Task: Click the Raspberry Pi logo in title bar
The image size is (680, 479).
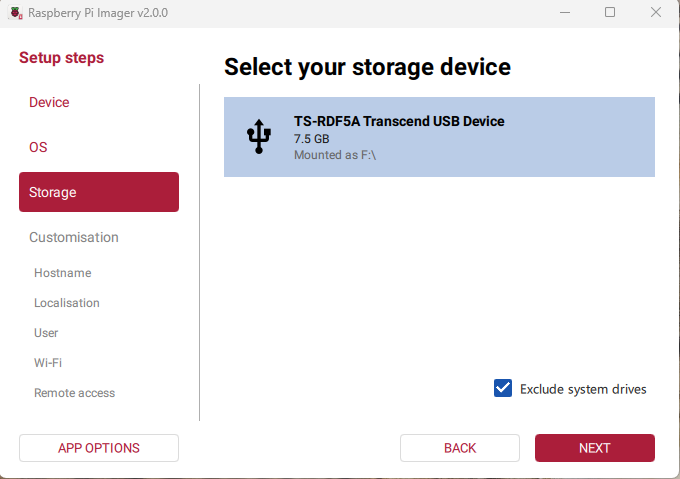Action: coord(15,12)
